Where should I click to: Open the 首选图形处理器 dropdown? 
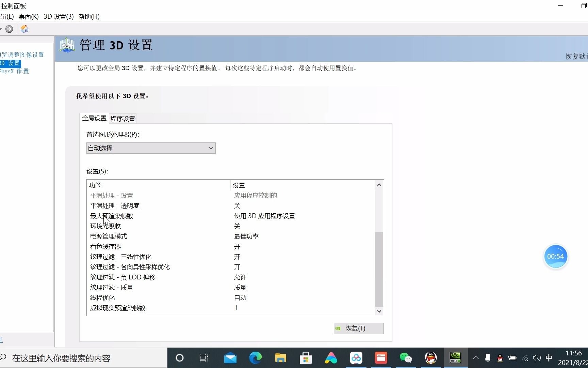point(151,148)
